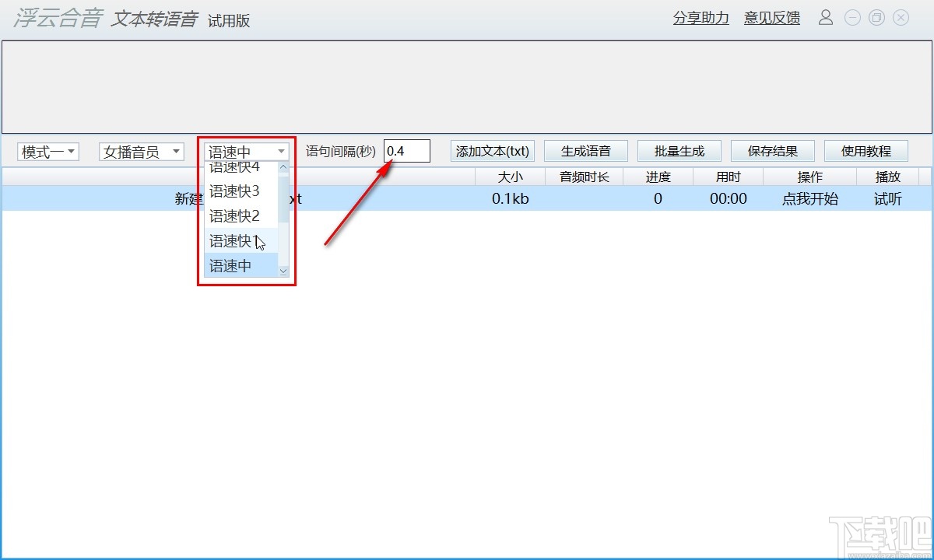Open 使用教程 tutorial

click(866, 150)
